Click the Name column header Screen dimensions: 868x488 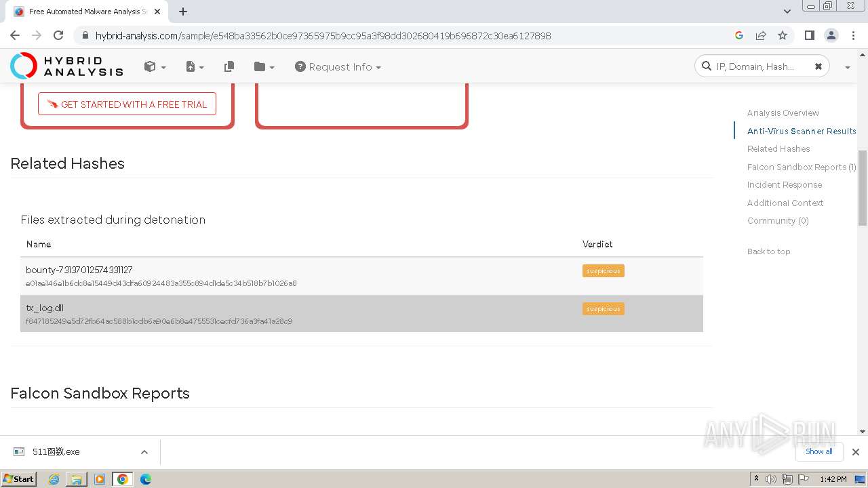pyautogui.click(x=38, y=244)
